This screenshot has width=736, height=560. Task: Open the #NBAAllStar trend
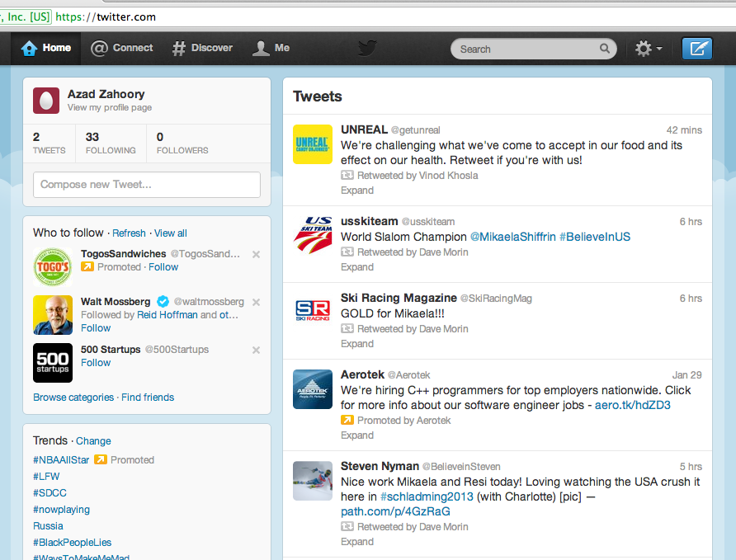[x=61, y=460]
